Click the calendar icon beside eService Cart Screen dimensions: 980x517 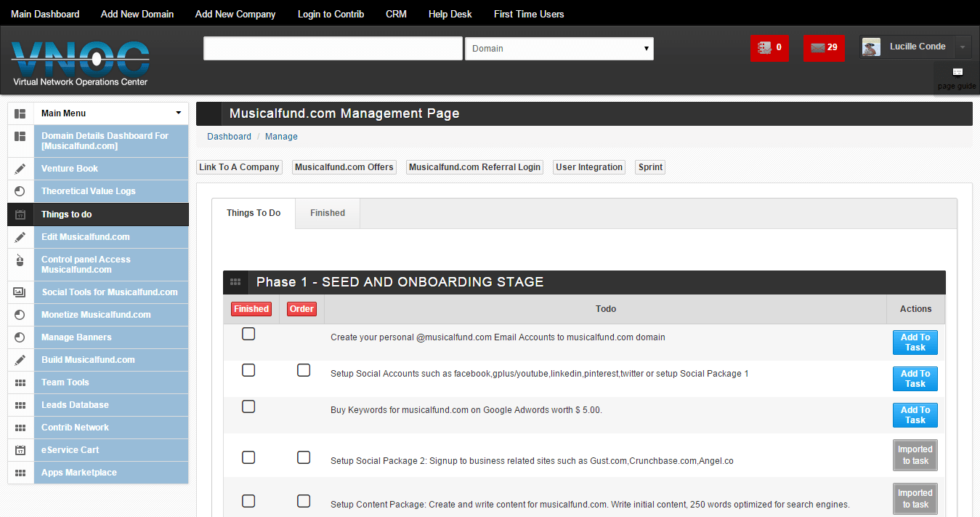20,450
